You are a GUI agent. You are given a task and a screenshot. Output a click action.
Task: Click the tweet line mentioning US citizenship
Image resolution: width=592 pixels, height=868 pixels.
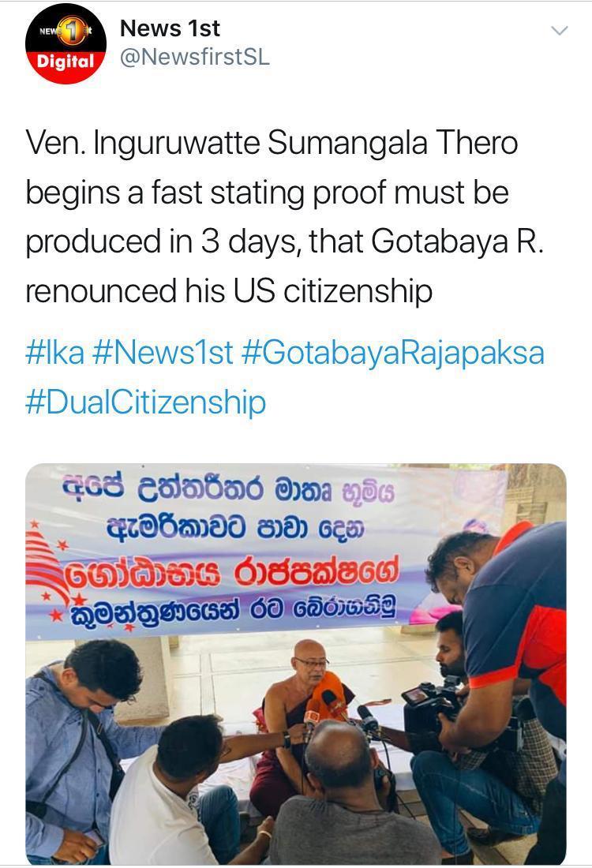(229, 291)
